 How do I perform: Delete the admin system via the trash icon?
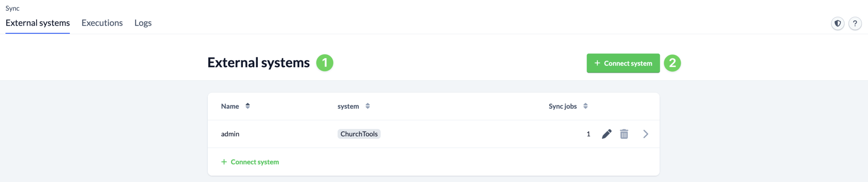[x=624, y=134]
